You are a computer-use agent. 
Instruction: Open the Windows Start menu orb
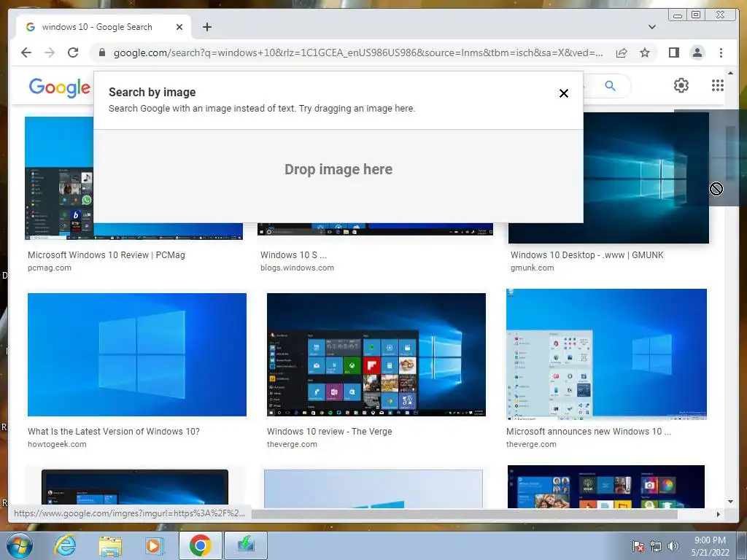click(x=19, y=545)
